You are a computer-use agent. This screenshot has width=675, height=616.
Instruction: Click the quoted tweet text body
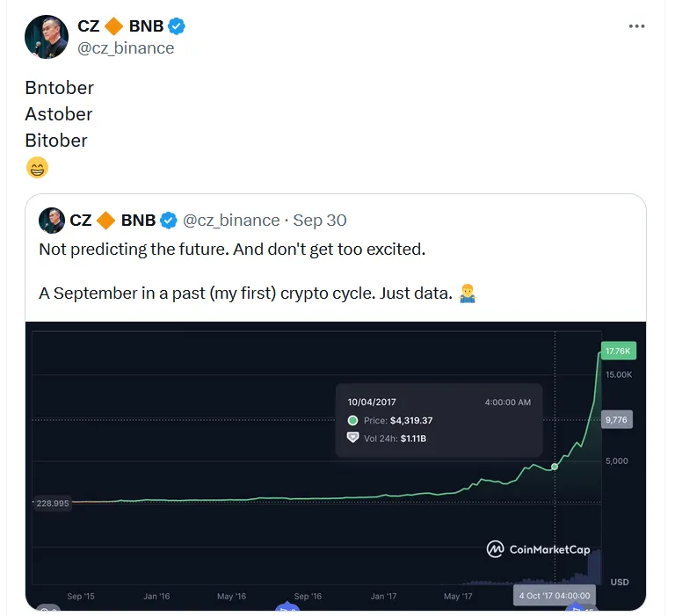pos(232,250)
